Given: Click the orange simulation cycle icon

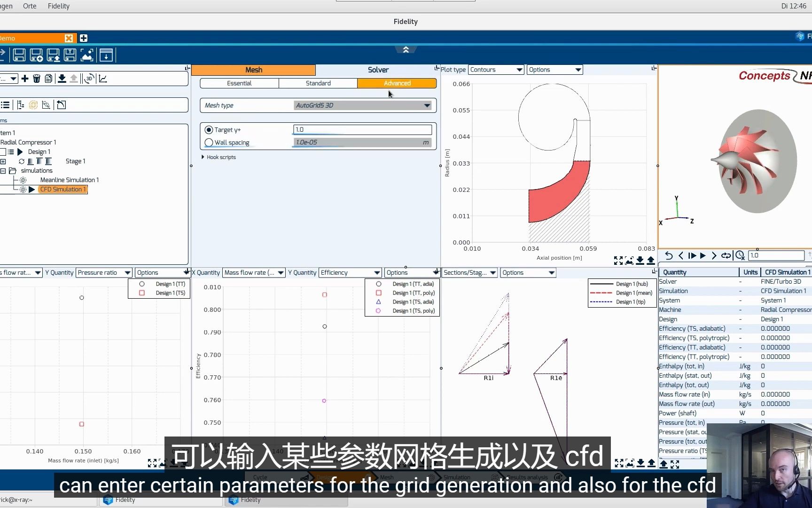Looking at the screenshot, I should click(33, 105).
